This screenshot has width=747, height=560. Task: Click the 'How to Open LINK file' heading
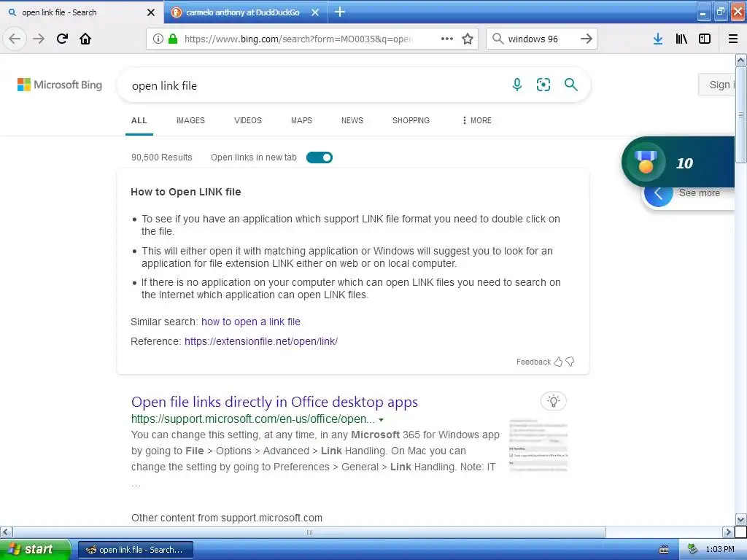[186, 192]
